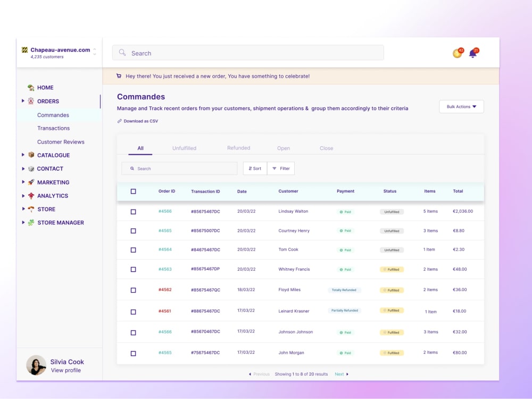Expand the STORE section arrow
The height and width of the screenshot is (399, 532).
click(x=23, y=209)
